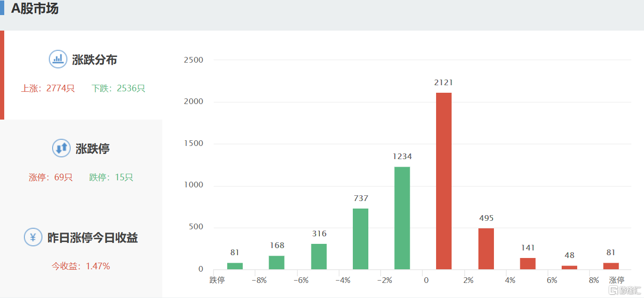Click the green bar labeled 316

(318, 257)
